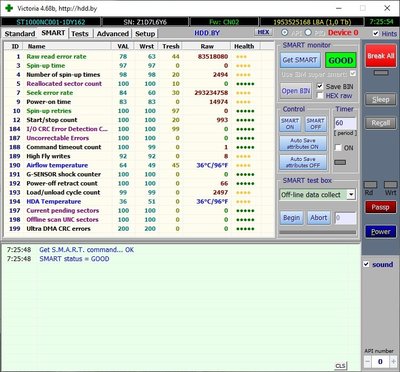Click the Timer period input field
This screenshot has width=400, height=372.
345,123
